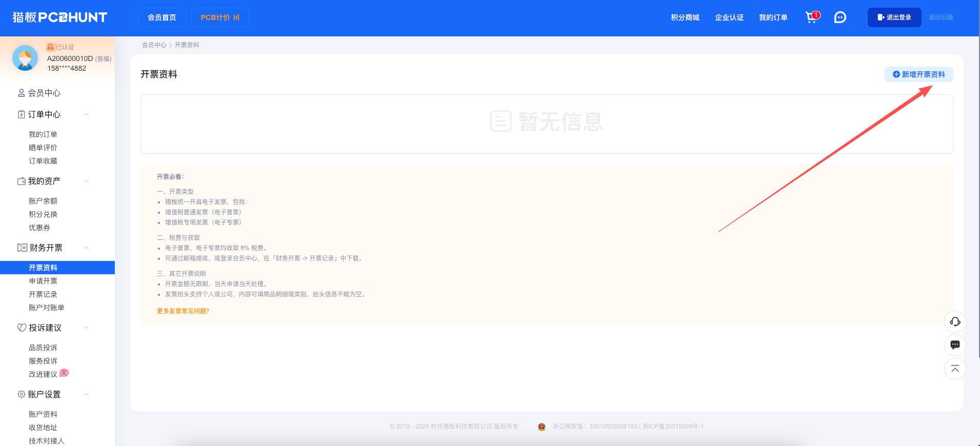Open the 会员首页 tab
This screenshot has width=980, height=446.
[161, 17]
